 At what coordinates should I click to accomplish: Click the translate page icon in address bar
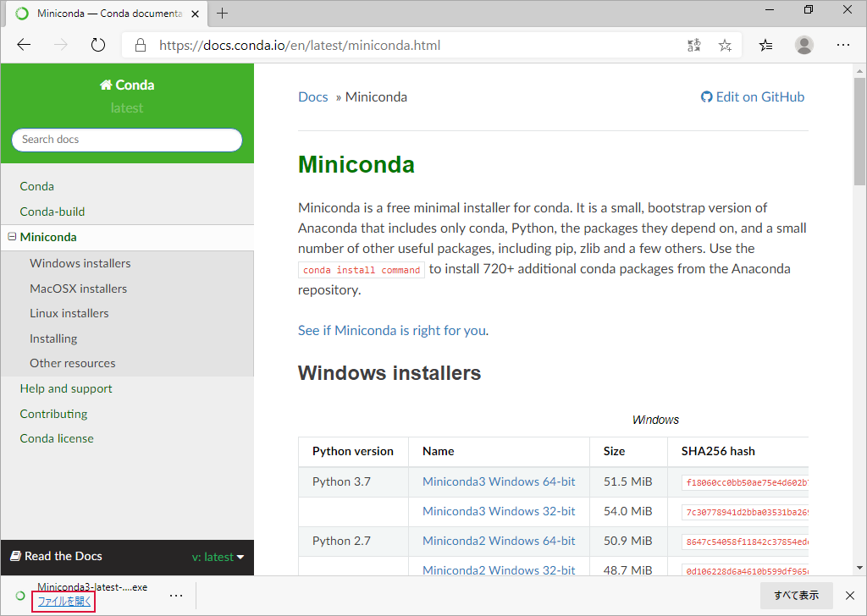(x=694, y=46)
